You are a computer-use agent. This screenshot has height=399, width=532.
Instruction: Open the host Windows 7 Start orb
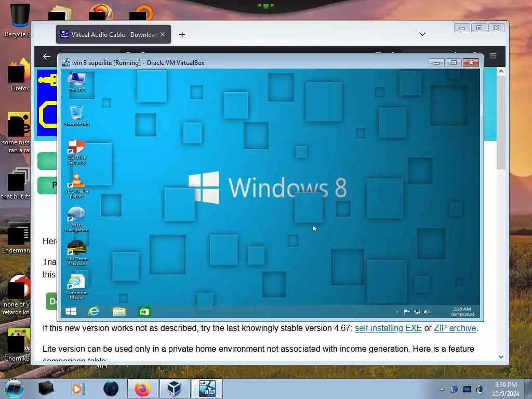coord(14,389)
